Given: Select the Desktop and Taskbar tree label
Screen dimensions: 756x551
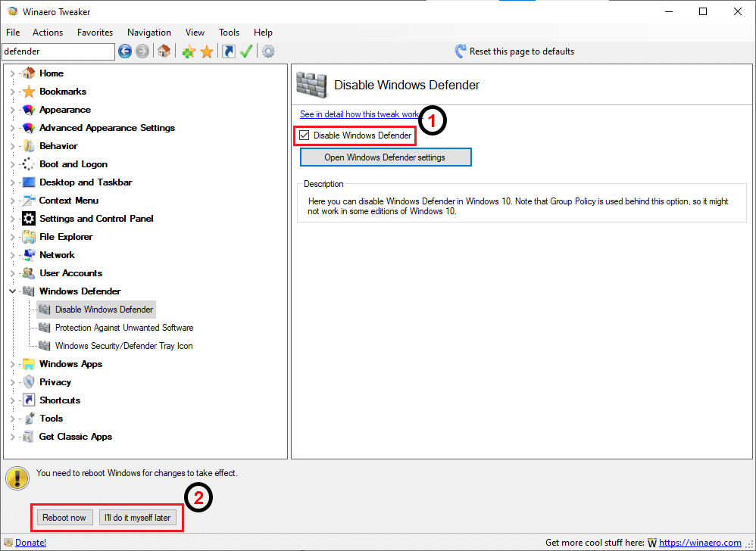Looking at the screenshot, I should (x=86, y=182).
